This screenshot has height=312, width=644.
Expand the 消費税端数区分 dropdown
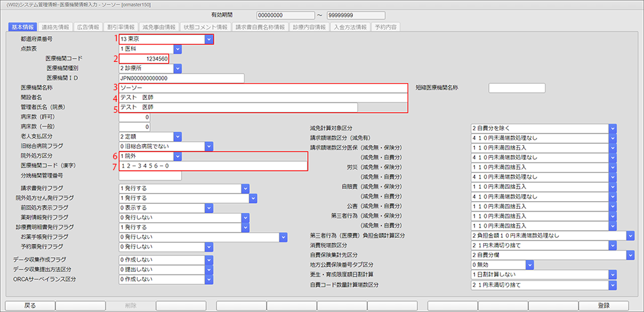click(x=612, y=246)
